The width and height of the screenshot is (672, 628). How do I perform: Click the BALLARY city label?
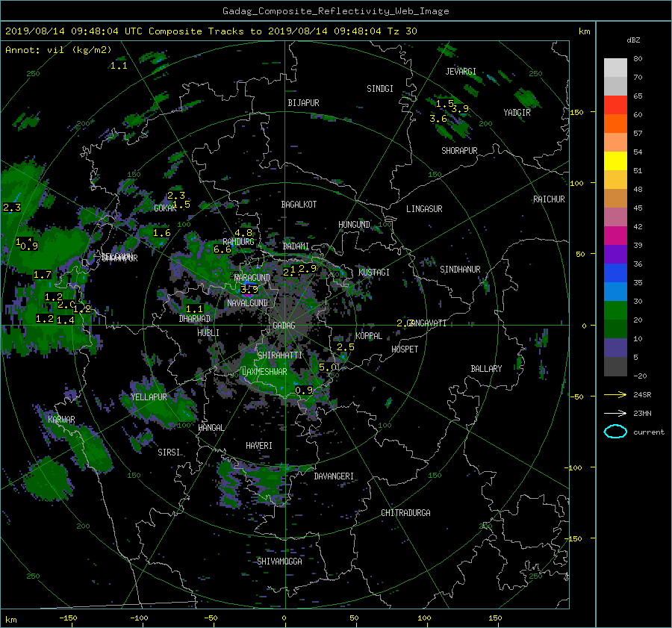486,369
